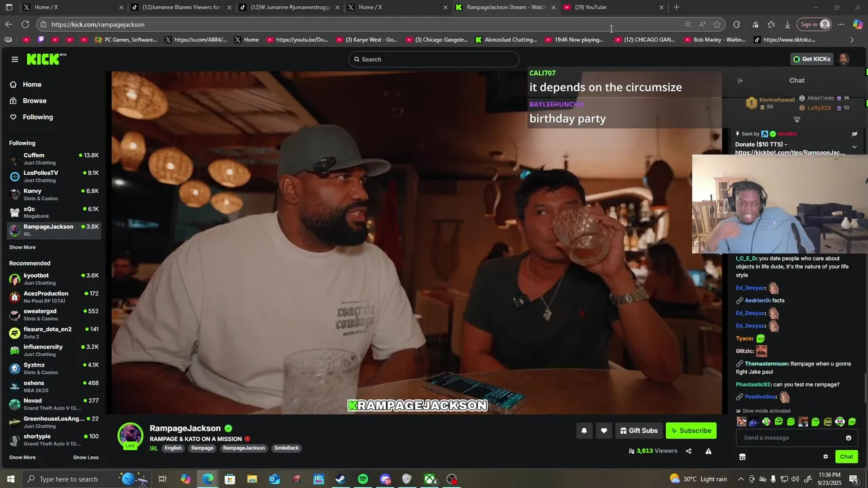Collapse recommended list with Show Less

click(85, 457)
